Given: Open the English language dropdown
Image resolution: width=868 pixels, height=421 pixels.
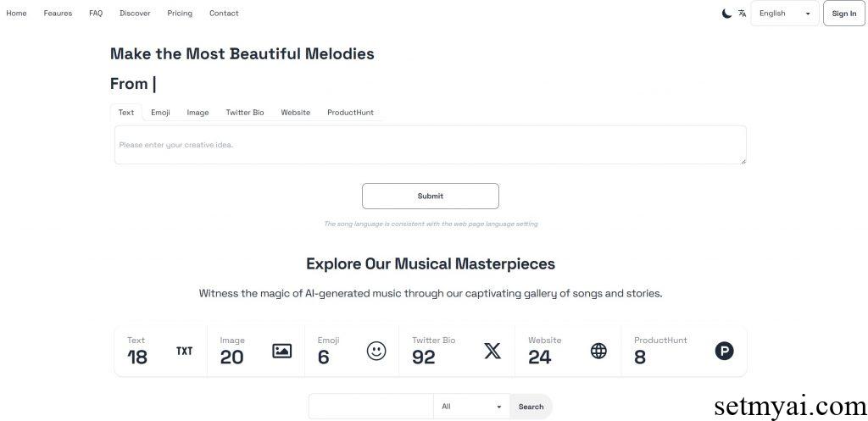Looking at the screenshot, I should pos(784,14).
